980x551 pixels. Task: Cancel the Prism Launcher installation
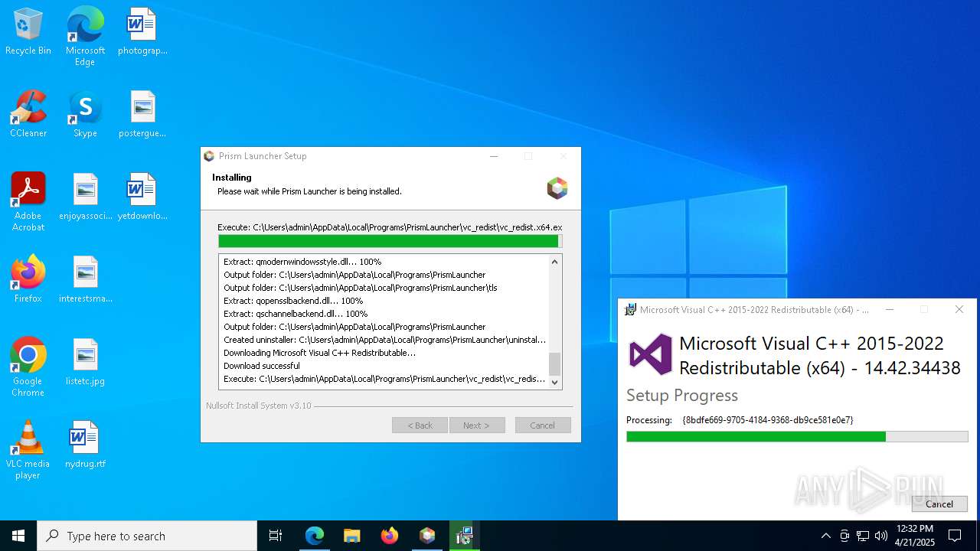pyautogui.click(x=543, y=425)
